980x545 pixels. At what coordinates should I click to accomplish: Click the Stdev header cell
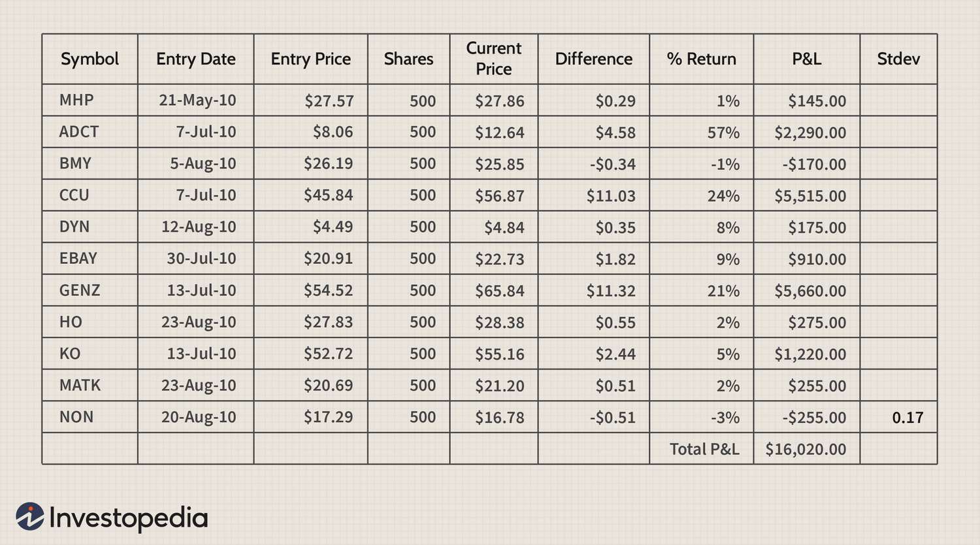coord(898,59)
